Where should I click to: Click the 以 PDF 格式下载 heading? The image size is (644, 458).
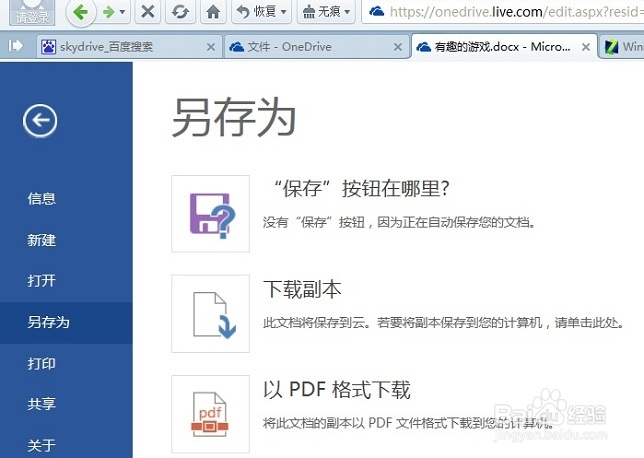pos(337,389)
